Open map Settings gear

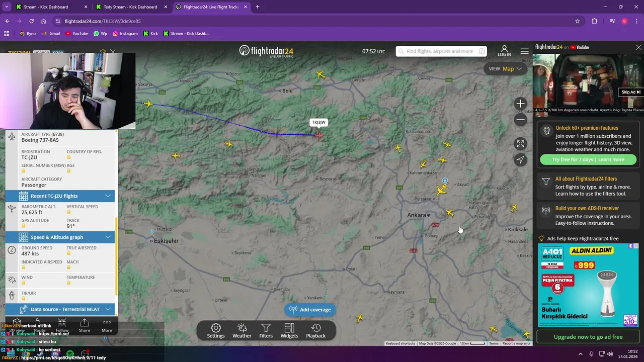[216, 331]
